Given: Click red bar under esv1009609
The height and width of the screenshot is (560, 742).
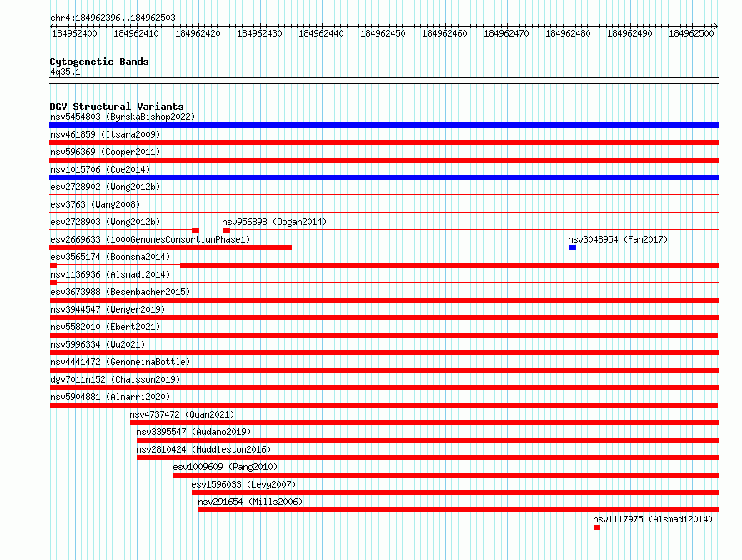Looking at the screenshot, I should (x=446, y=475).
